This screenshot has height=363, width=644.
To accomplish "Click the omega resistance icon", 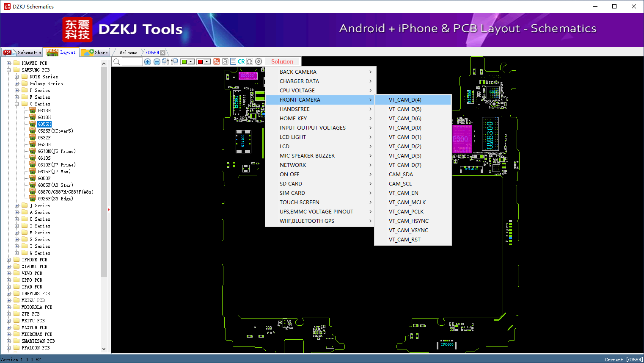I will click(250, 61).
